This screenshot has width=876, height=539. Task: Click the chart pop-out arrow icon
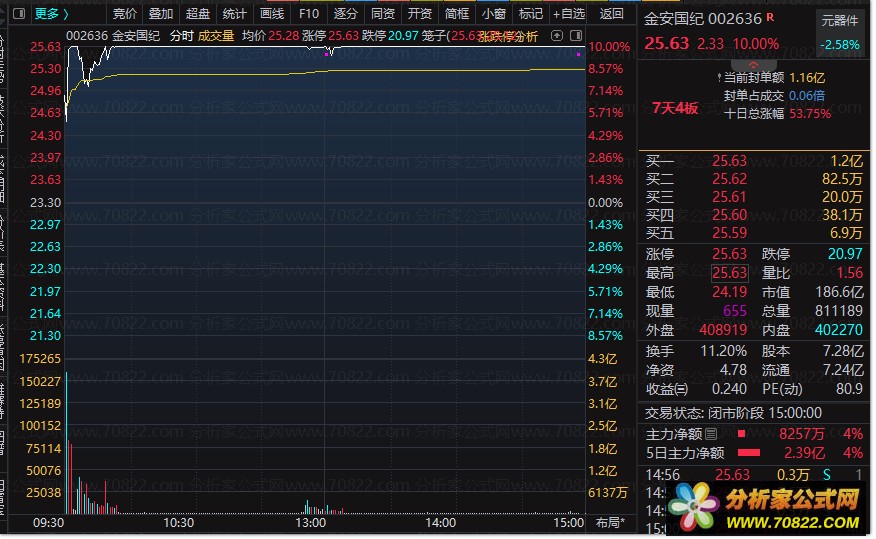pyautogui.click(x=556, y=36)
